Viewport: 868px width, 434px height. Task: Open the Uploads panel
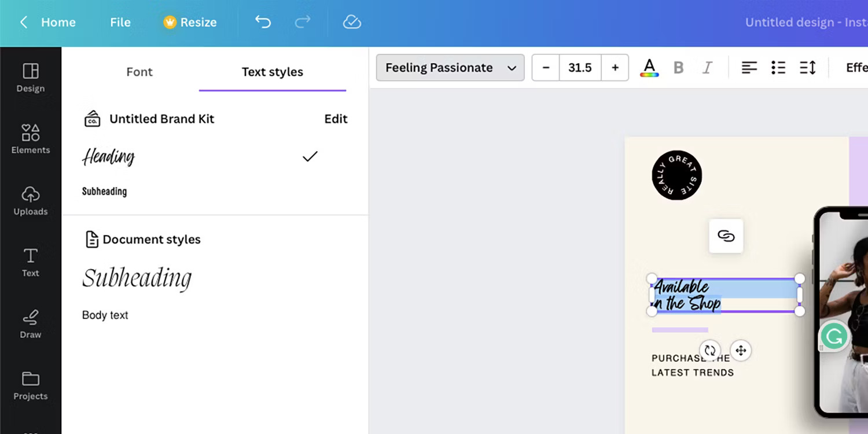pyautogui.click(x=30, y=201)
